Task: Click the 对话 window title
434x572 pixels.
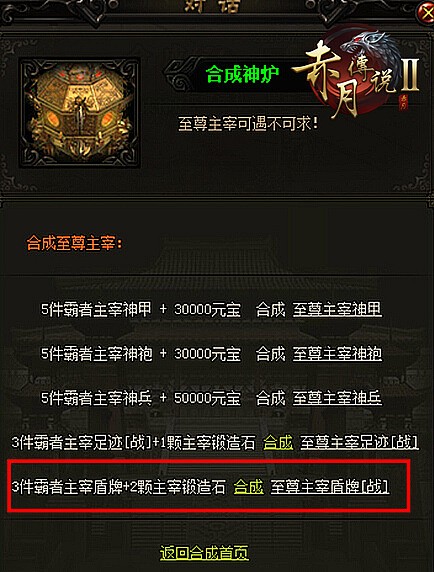Action: 212,7
